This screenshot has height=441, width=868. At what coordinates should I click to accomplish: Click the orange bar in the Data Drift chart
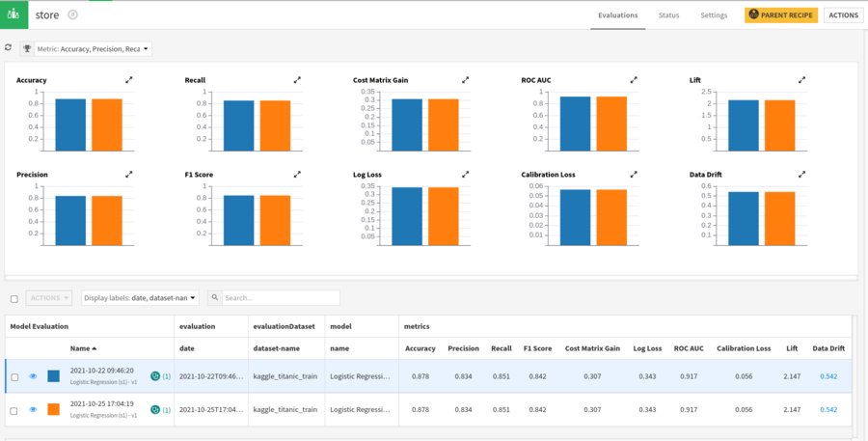tap(780, 219)
